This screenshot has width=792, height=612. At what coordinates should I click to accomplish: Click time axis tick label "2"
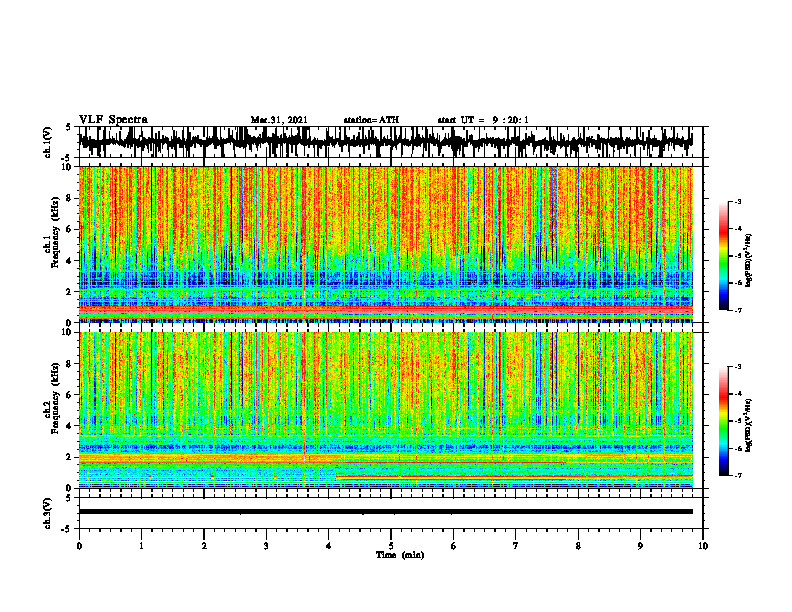[204, 546]
